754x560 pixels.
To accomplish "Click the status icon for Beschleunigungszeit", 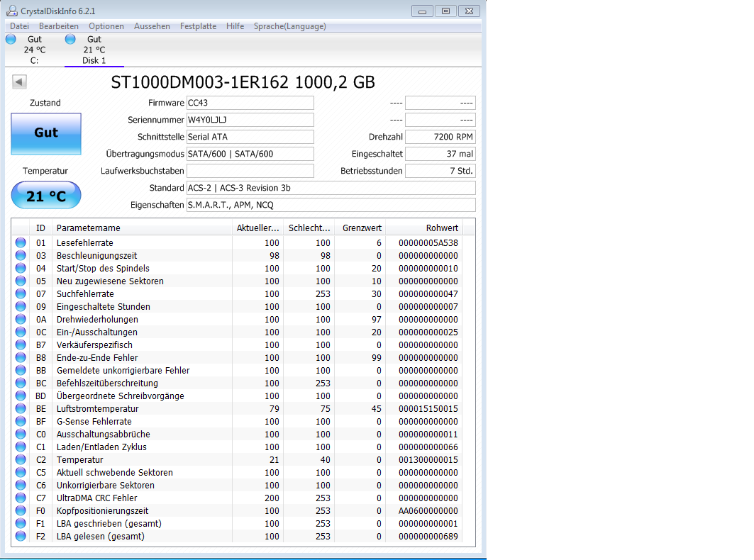I will (21, 255).
